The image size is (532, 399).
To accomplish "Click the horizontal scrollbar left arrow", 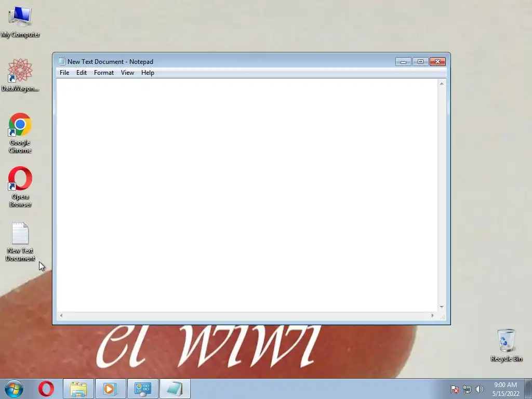I will point(61,315).
